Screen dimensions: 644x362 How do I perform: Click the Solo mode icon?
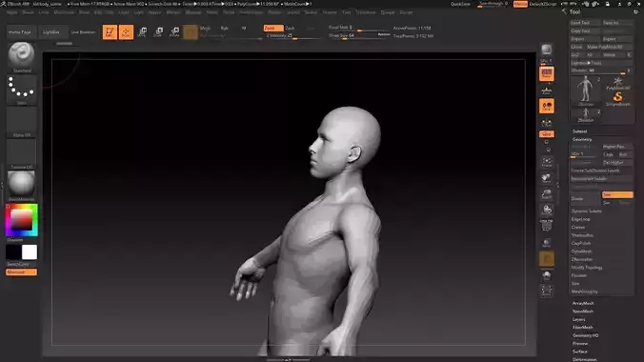pyautogui.click(x=546, y=275)
